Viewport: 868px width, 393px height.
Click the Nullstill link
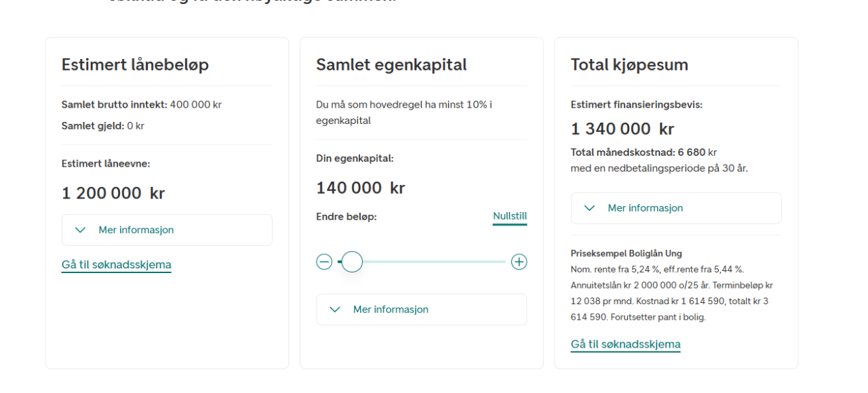click(x=509, y=216)
